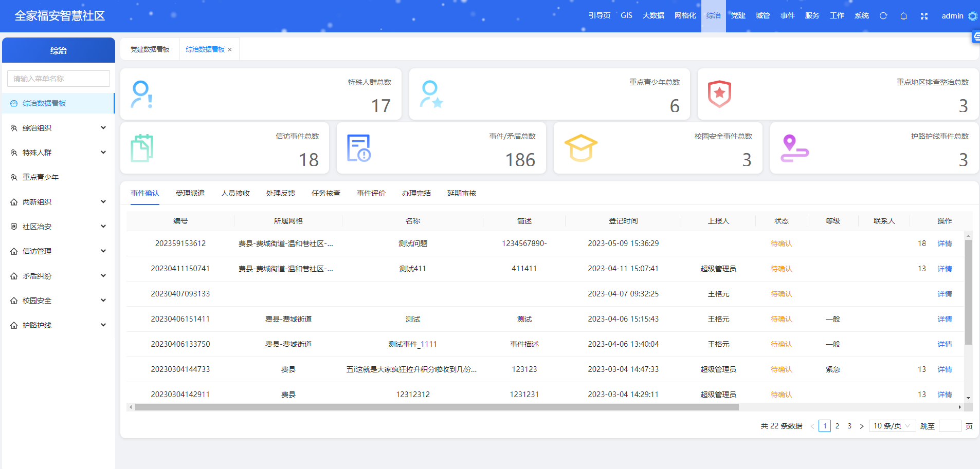Expand the 校园安全 sidebar menu

point(58,301)
